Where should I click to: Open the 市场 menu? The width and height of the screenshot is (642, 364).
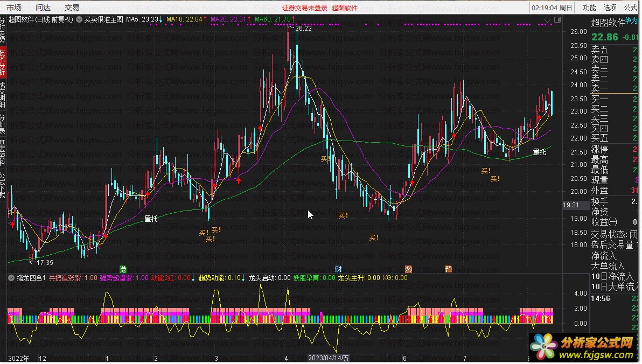[13, 8]
